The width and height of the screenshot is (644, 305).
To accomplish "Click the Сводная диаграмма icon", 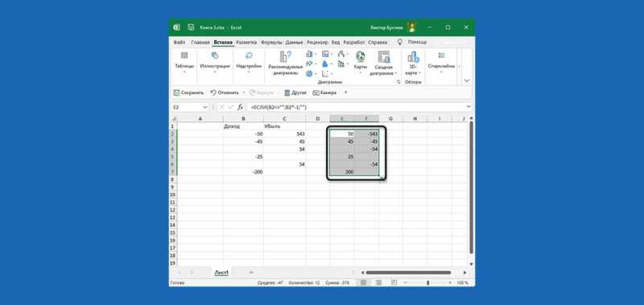I will [x=384, y=56].
